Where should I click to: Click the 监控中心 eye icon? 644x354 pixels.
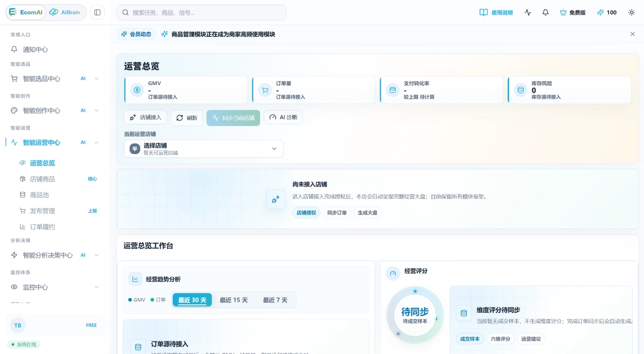(14, 287)
